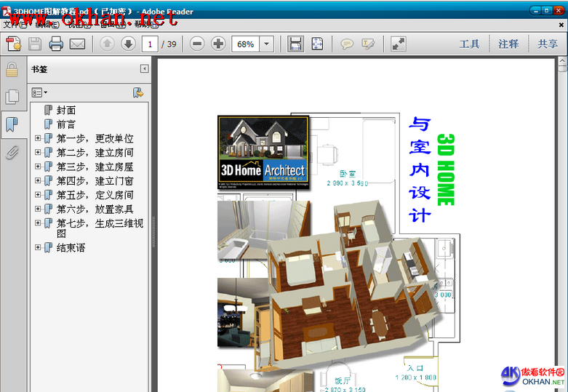Open the 前言 bookmark
Viewport: 568px width, 392px height.
click(x=66, y=124)
